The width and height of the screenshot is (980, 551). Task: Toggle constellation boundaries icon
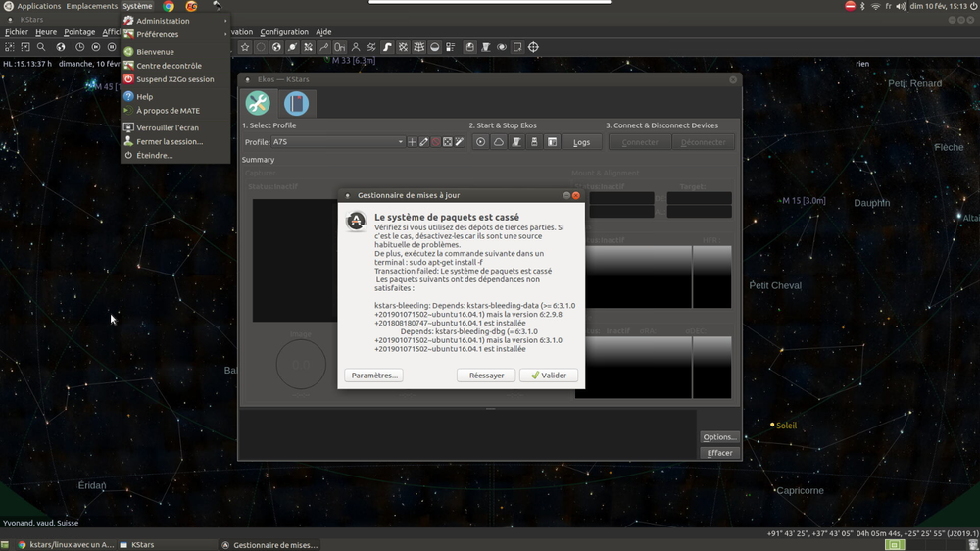click(x=371, y=47)
